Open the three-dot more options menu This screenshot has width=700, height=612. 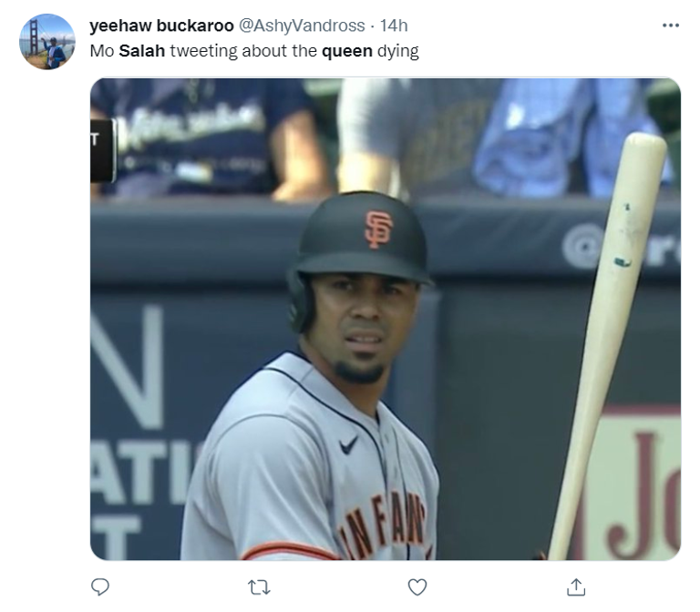tap(671, 25)
